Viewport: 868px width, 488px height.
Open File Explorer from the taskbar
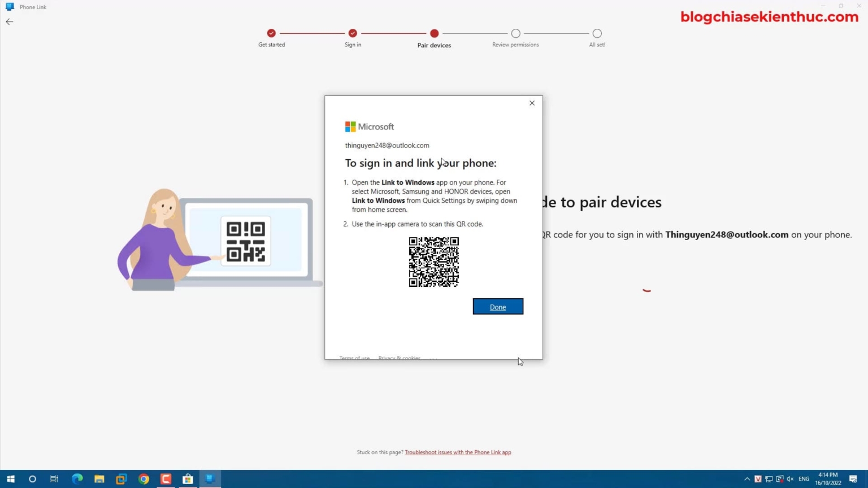pyautogui.click(x=99, y=479)
